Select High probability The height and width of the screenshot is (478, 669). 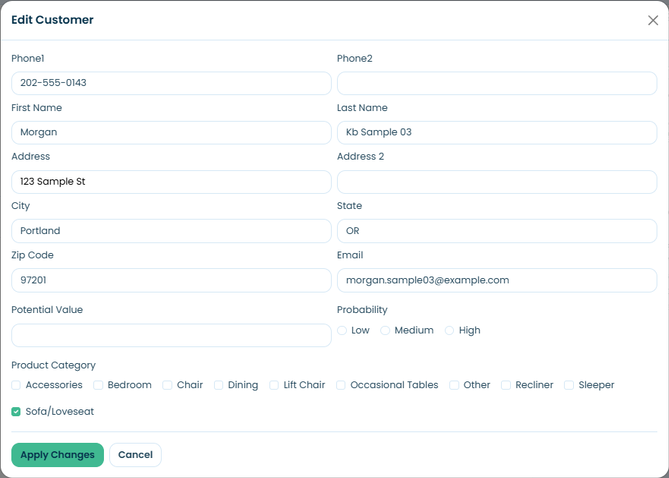[x=449, y=330]
